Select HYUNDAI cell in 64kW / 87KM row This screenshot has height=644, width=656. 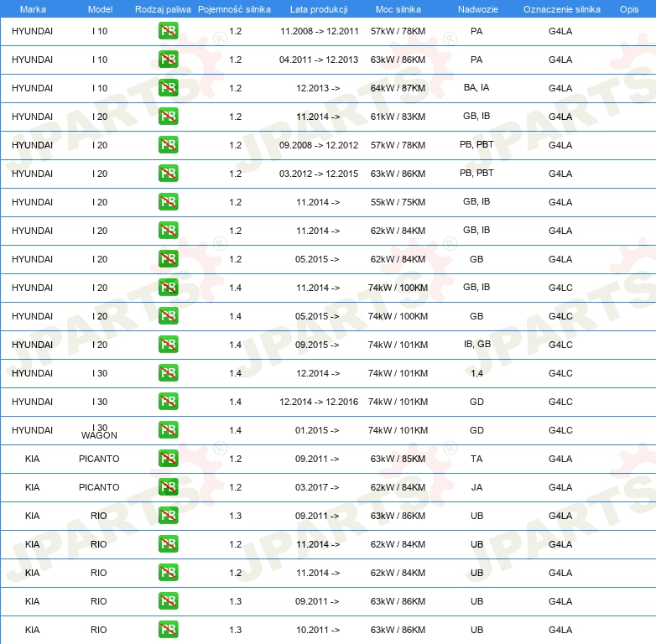tap(32, 88)
